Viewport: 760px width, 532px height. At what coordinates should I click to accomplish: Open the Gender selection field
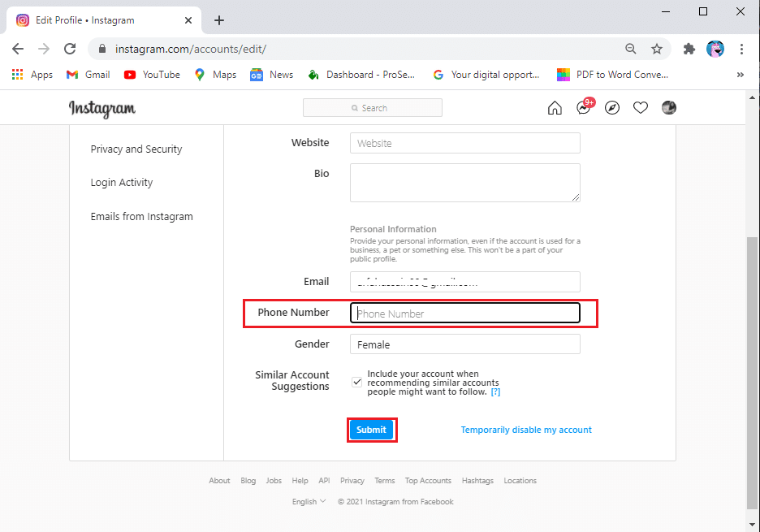pyautogui.click(x=464, y=344)
